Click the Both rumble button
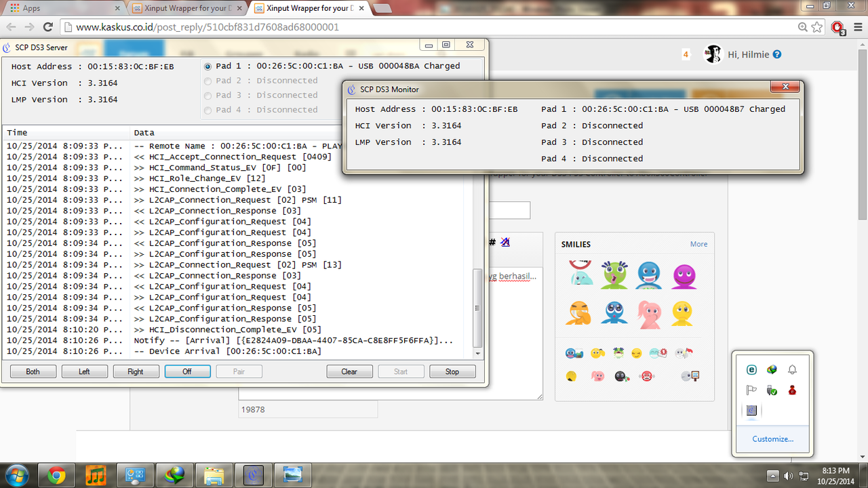Image resolution: width=868 pixels, height=488 pixels. tap(33, 371)
